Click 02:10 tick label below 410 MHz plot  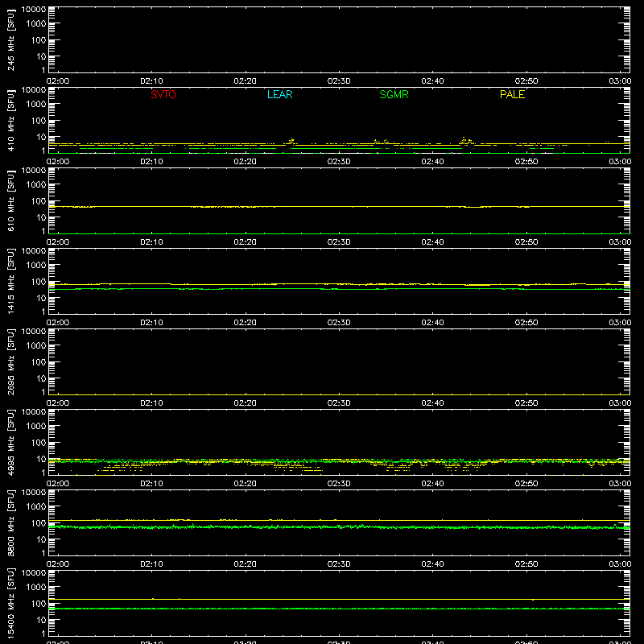(x=151, y=162)
